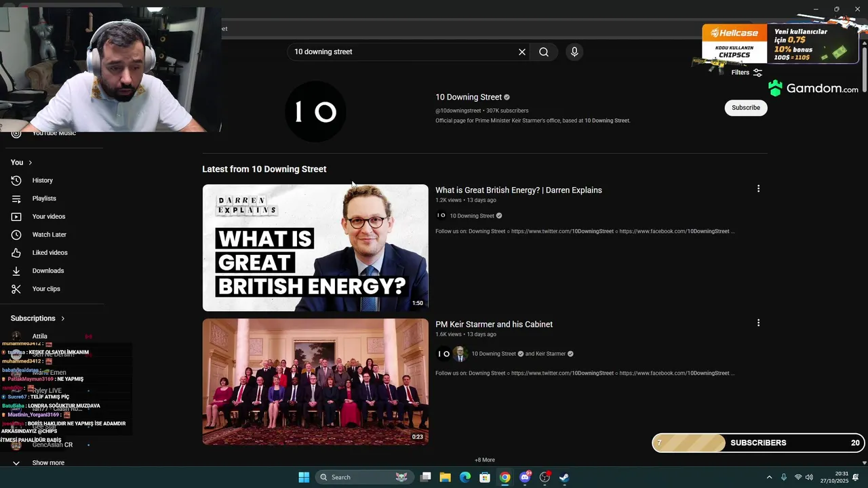Clear the search box with the X icon
This screenshot has height=488, width=868.
(x=522, y=52)
